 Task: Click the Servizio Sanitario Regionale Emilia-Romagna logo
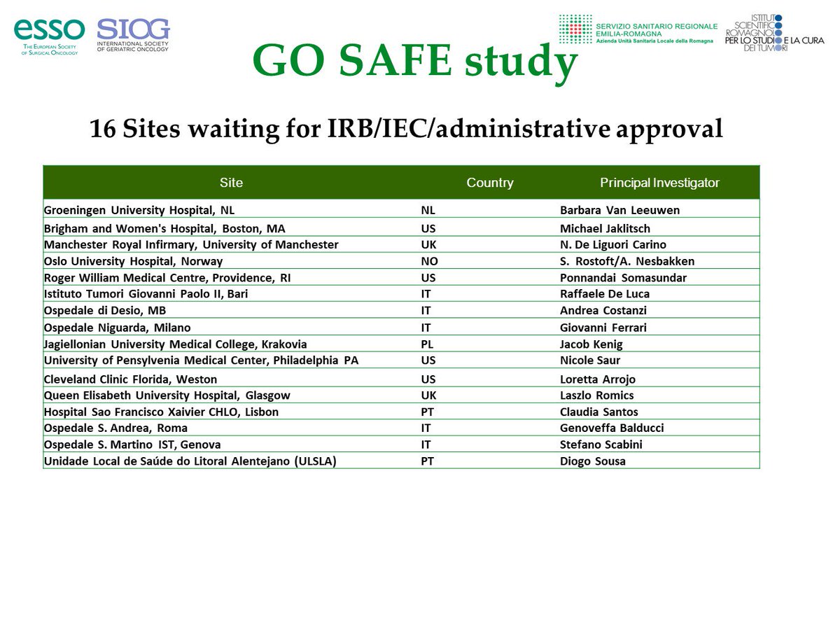(x=638, y=31)
